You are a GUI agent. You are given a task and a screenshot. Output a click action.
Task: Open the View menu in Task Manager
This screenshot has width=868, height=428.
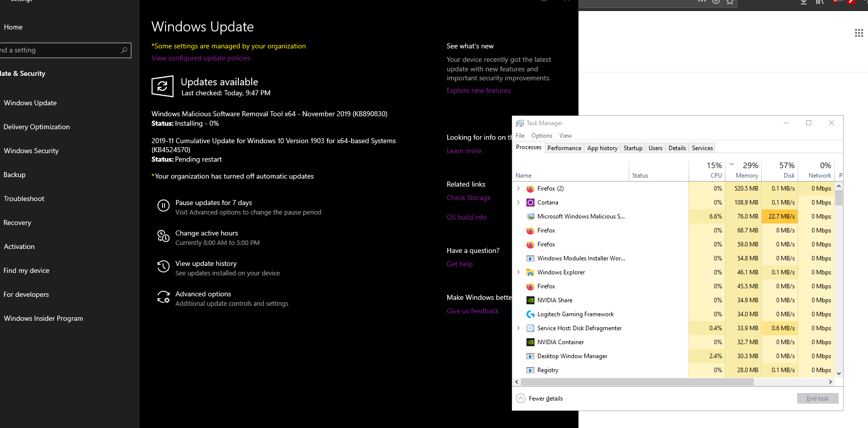[x=565, y=136]
